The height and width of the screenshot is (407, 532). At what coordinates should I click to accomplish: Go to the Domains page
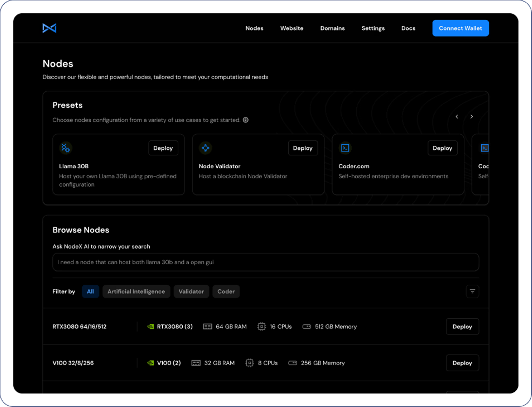[x=332, y=28]
